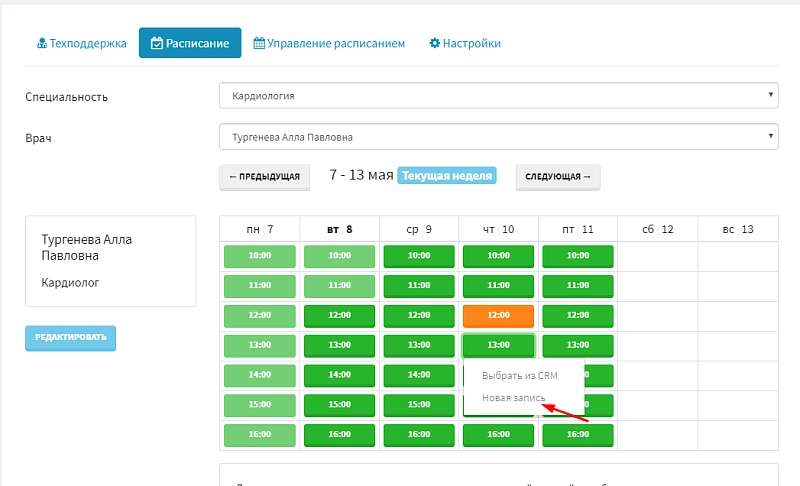Click the Управление расписанием calendar icon
Screen dimensions: 800x486
(x=259, y=44)
